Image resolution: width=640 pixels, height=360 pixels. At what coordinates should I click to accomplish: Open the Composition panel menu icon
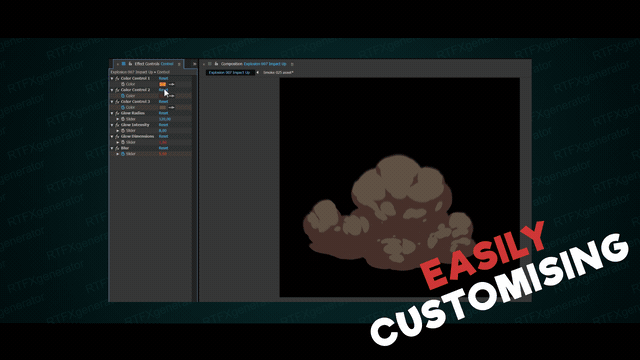click(292, 64)
